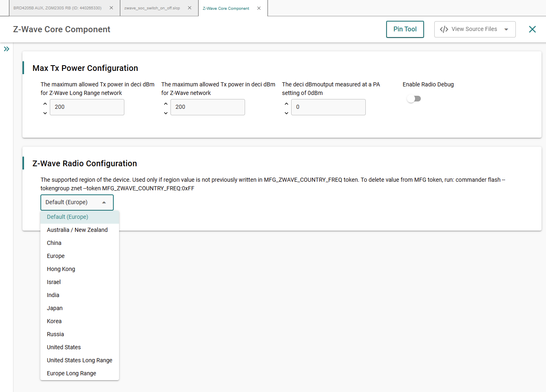Click the up arrow stepper for Long Range Tx power

point(45,104)
